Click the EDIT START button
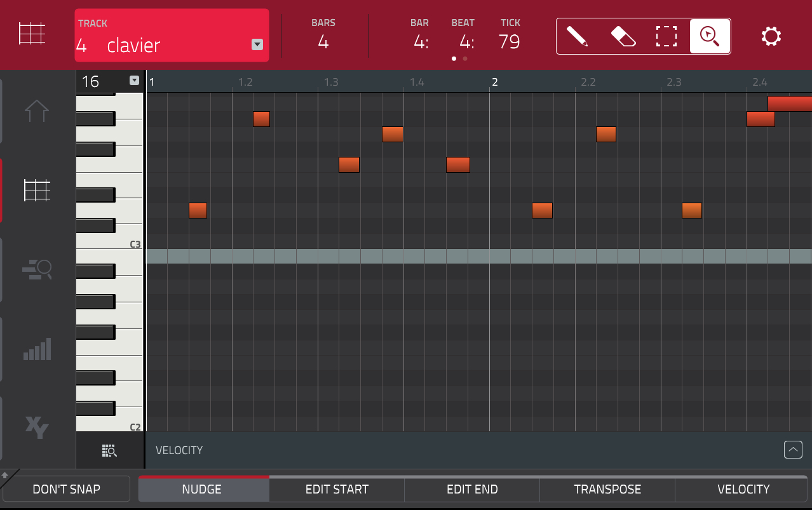812x510 pixels. point(337,489)
